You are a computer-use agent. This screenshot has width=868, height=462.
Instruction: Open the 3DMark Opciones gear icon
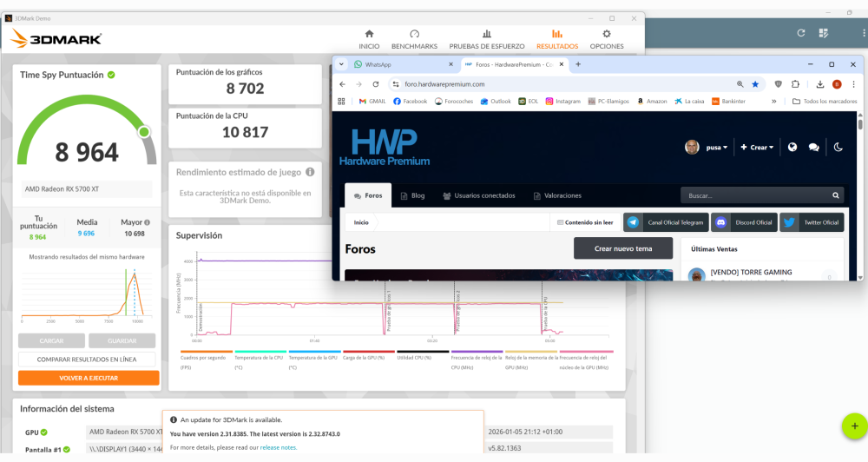(x=607, y=35)
